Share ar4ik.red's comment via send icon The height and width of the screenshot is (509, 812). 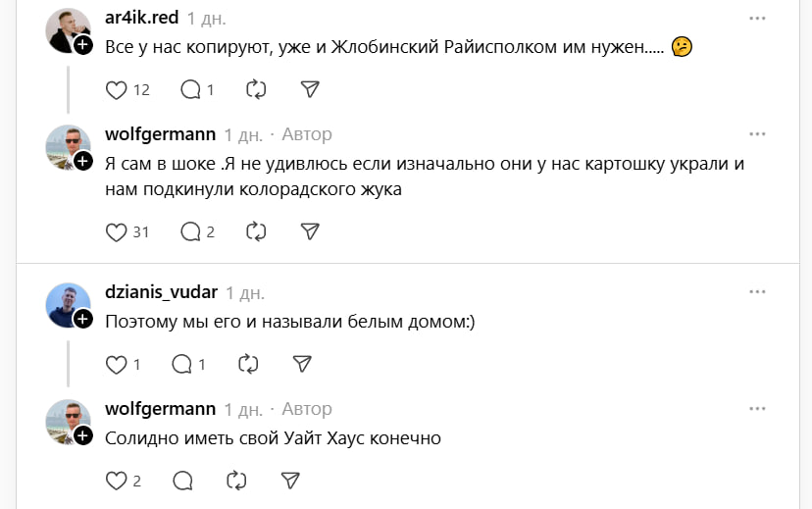click(310, 89)
